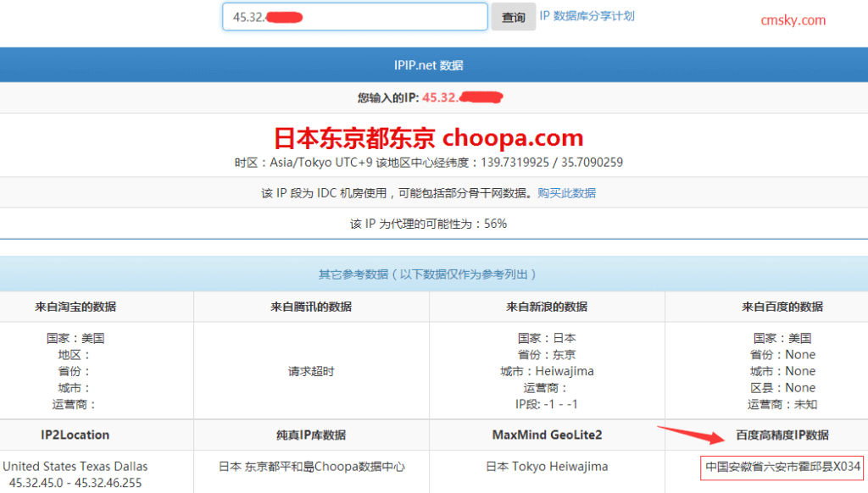Image resolution: width=868 pixels, height=493 pixels.
Task: Click the IP address input field
Action: pos(355,17)
